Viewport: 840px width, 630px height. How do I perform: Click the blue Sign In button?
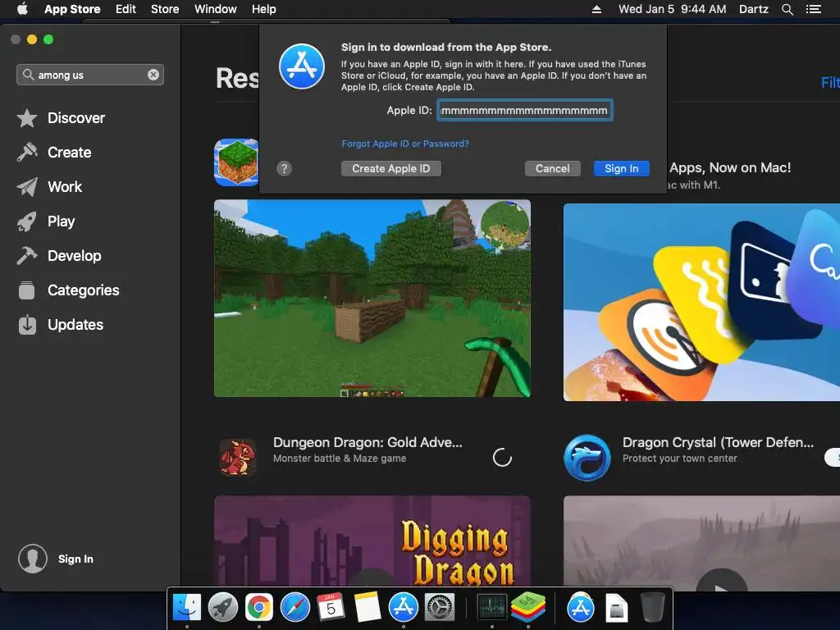tap(622, 169)
